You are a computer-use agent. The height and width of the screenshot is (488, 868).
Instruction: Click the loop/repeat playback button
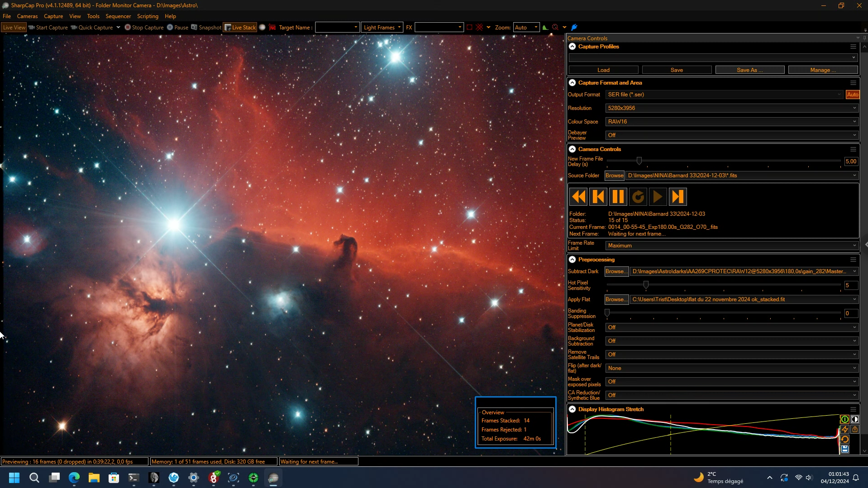[x=638, y=197]
